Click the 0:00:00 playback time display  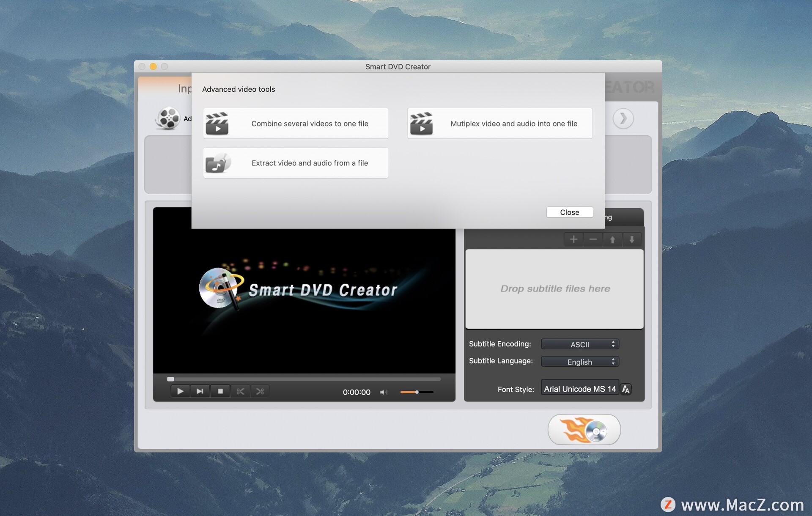click(357, 392)
